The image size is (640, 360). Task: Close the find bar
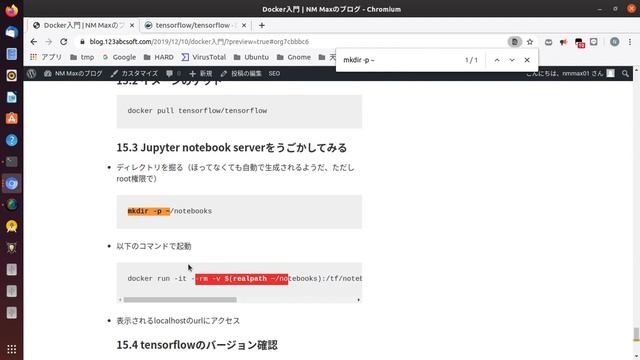coord(527,60)
